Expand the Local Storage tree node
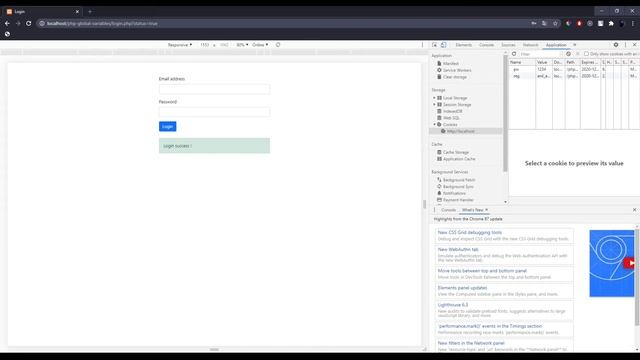This screenshot has width=640, height=360. pyautogui.click(x=434, y=98)
